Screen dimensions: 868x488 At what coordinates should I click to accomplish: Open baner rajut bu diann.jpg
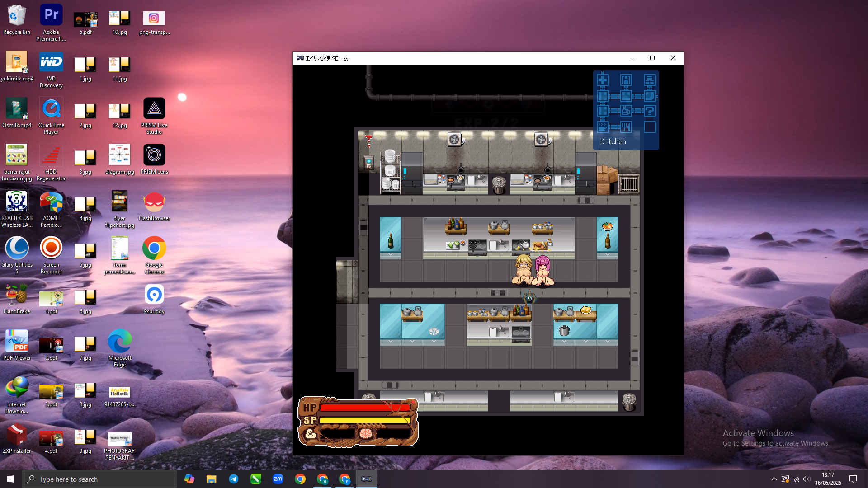click(x=17, y=163)
